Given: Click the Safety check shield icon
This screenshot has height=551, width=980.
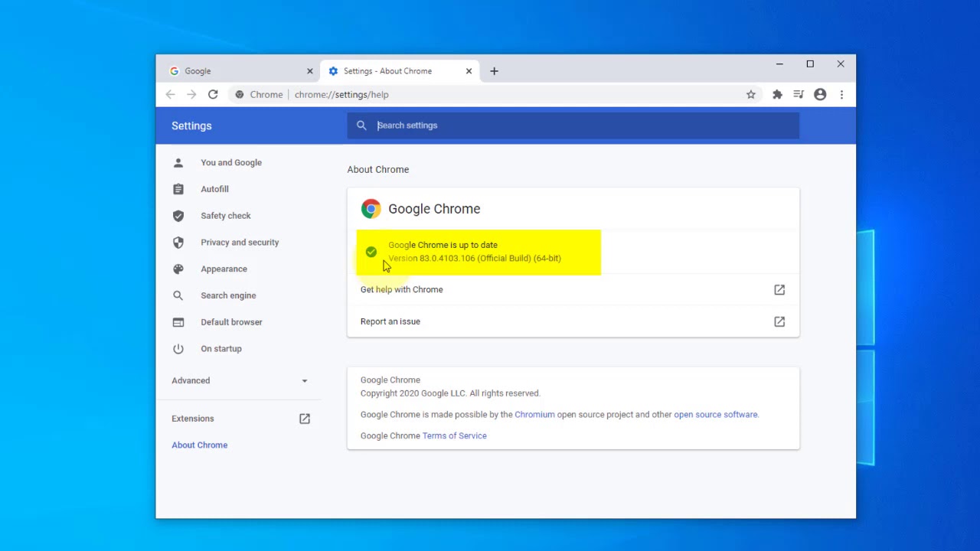Looking at the screenshot, I should (178, 216).
